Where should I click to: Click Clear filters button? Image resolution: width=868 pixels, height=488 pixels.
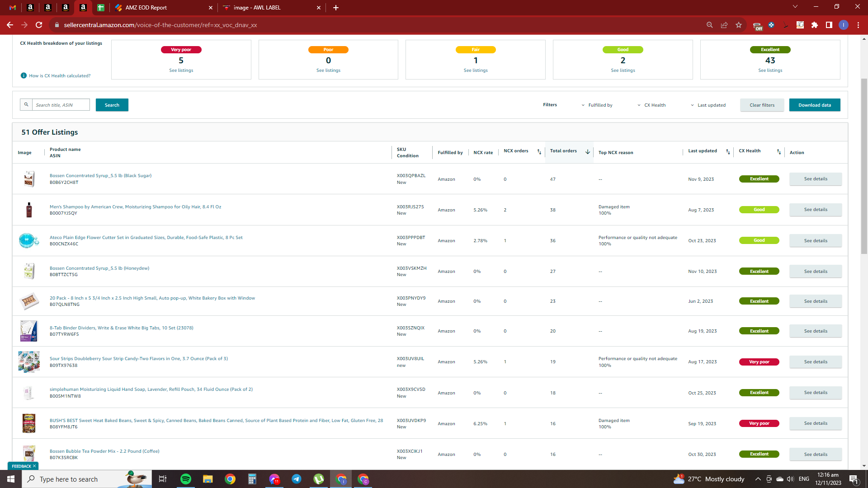pos(762,105)
